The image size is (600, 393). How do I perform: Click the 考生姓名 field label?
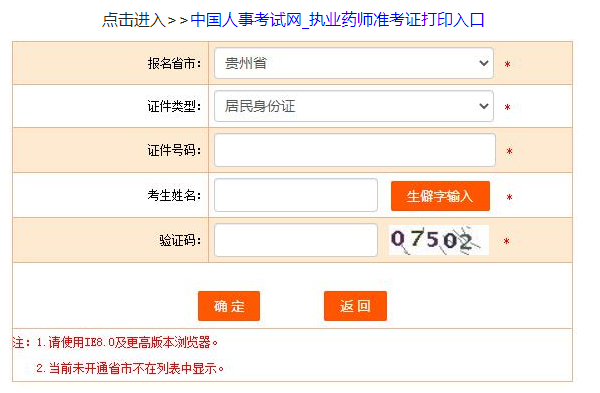coord(174,195)
